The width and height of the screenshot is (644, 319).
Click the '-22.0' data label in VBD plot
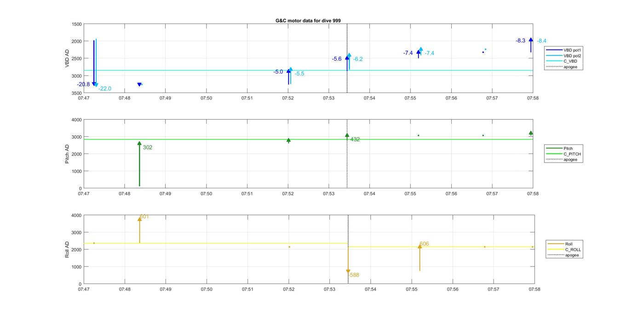105,89
